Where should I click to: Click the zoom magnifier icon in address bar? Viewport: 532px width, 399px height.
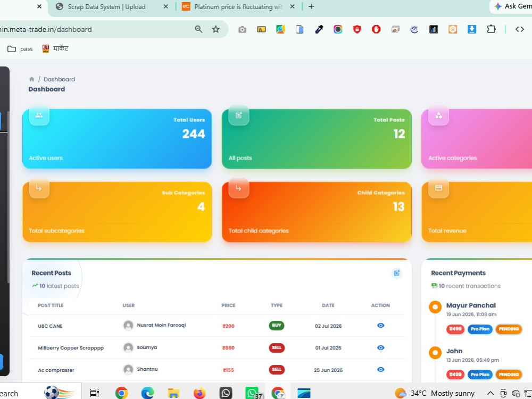[198, 29]
